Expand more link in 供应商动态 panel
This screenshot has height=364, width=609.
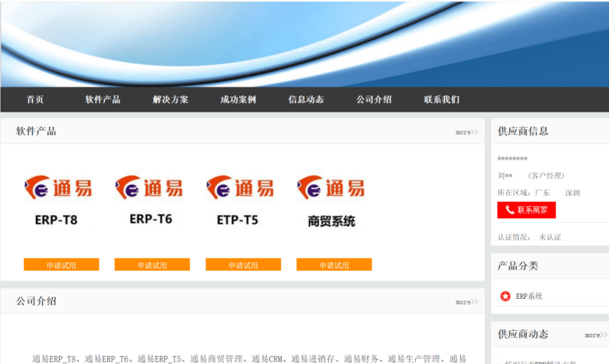pyautogui.click(x=596, y=335)
